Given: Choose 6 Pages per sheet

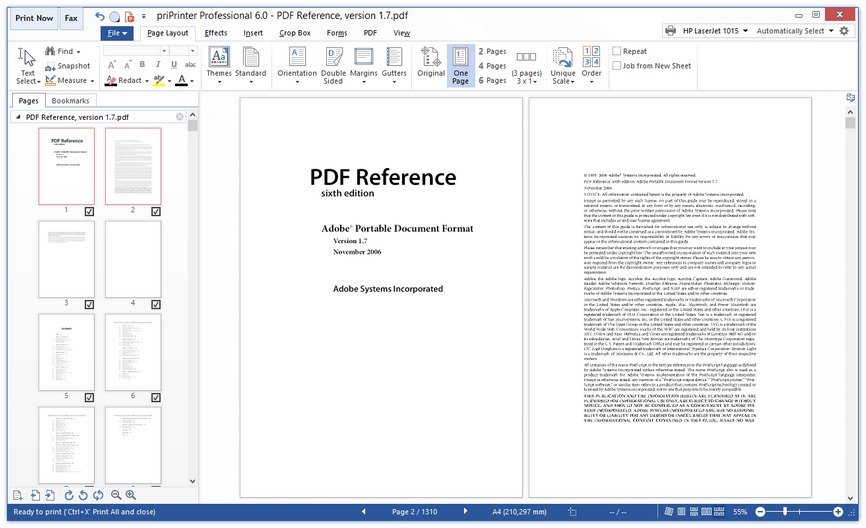Looking at the screenshot, I should click(492, 80).
